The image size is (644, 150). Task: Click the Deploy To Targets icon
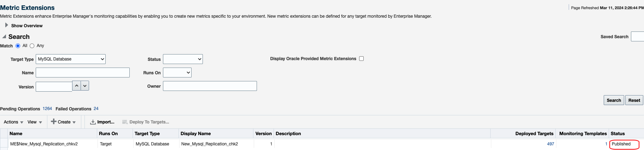click(125, 122)
